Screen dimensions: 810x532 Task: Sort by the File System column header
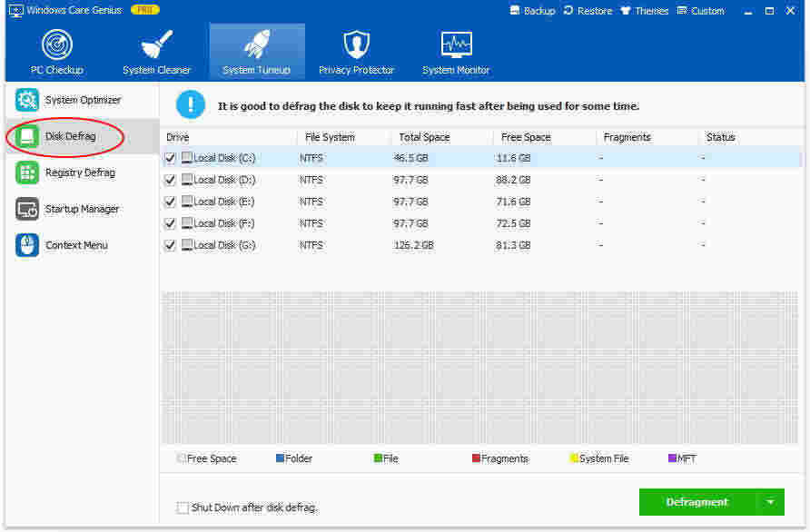pos(343,137)
